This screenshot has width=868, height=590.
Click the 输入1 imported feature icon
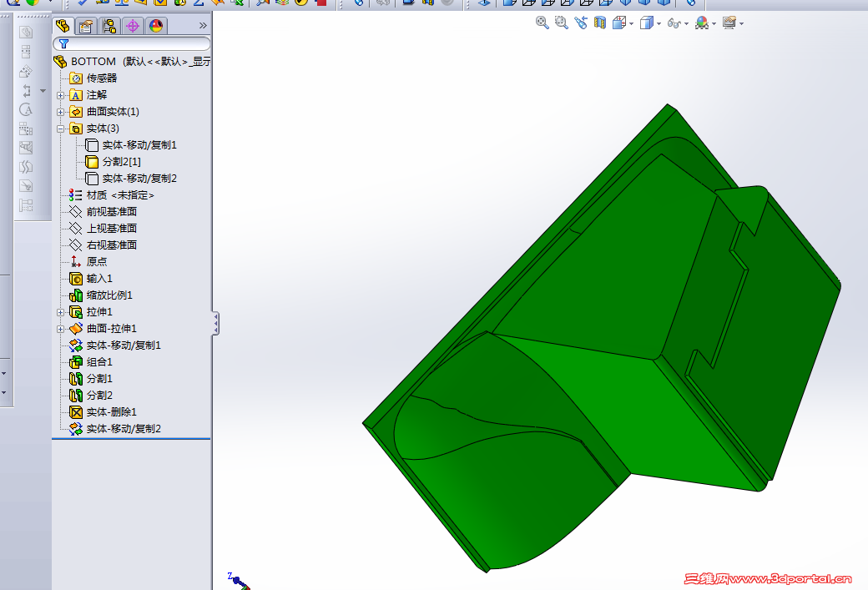(x=76, y=279)
